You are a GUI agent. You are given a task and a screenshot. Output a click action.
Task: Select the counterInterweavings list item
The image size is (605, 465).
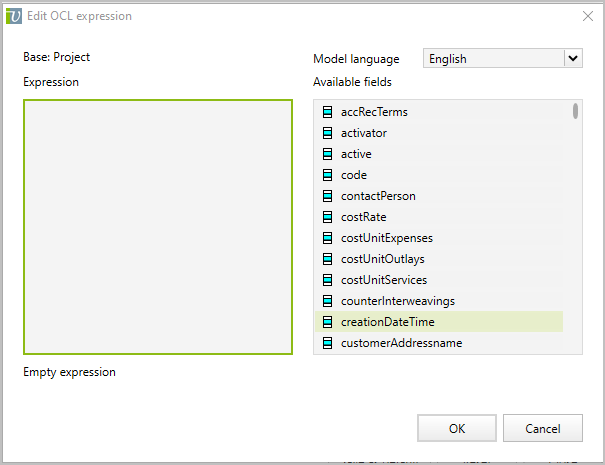click(397, 301)
